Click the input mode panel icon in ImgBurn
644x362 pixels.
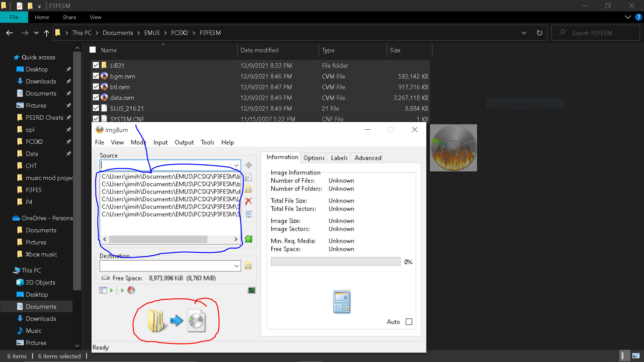click(103, 290)
